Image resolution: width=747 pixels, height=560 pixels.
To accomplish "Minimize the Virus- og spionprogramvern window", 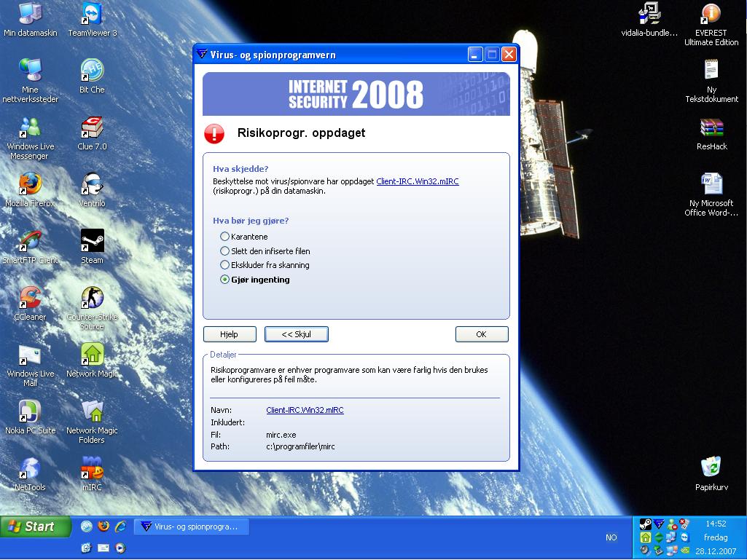I will tap(475, 55).
